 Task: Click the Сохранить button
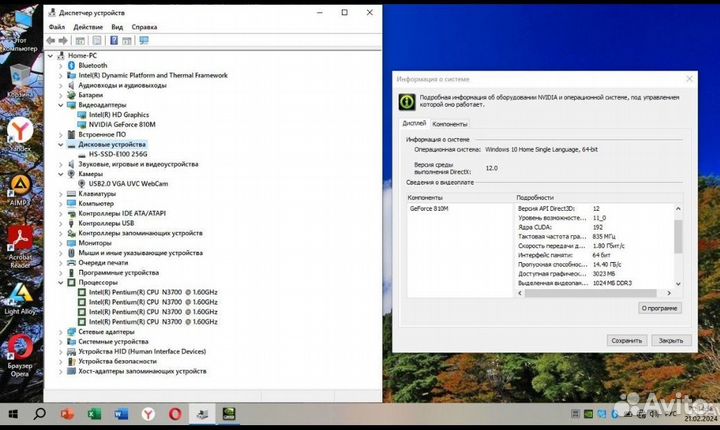coord(627,340)
